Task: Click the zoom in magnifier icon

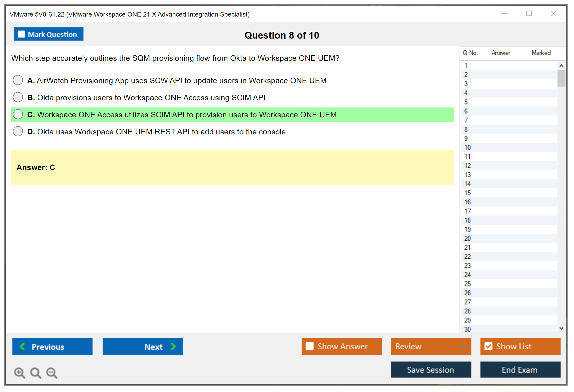Action: pyautogui.click(x=19, y=373)
